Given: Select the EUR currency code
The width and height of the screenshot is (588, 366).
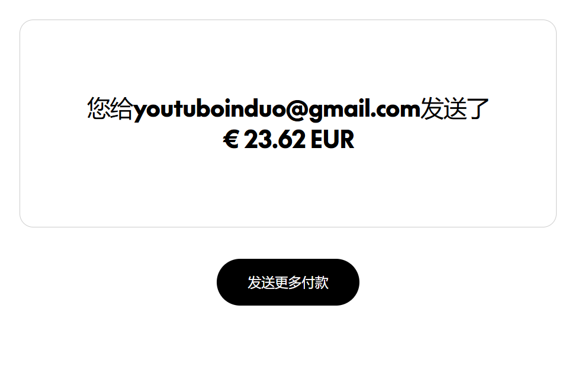Looking at the screenshot, I should (332, 140).
